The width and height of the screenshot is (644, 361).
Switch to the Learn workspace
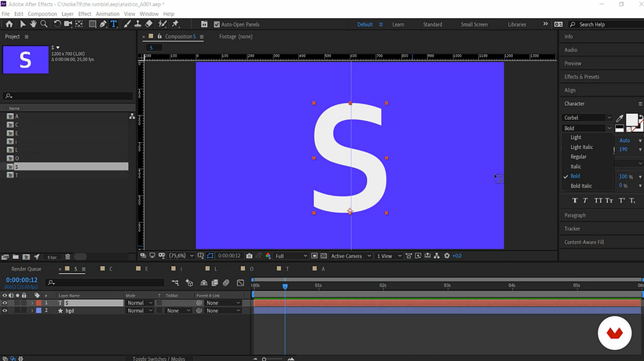[398, 24]
